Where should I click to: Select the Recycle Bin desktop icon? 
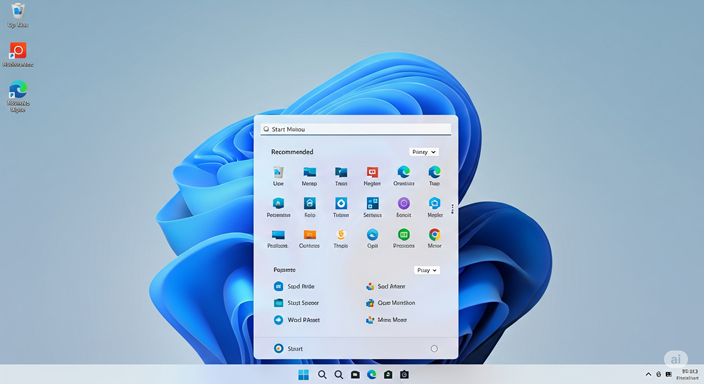(x=18, y=15)
